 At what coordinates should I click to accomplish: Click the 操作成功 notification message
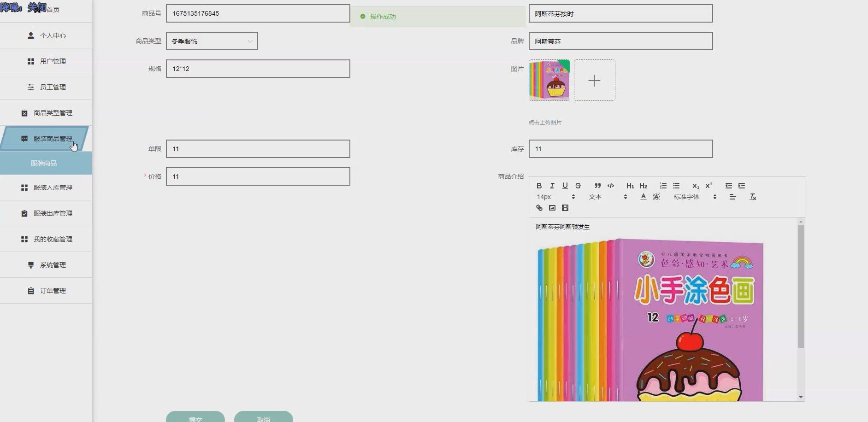(437, 17)
